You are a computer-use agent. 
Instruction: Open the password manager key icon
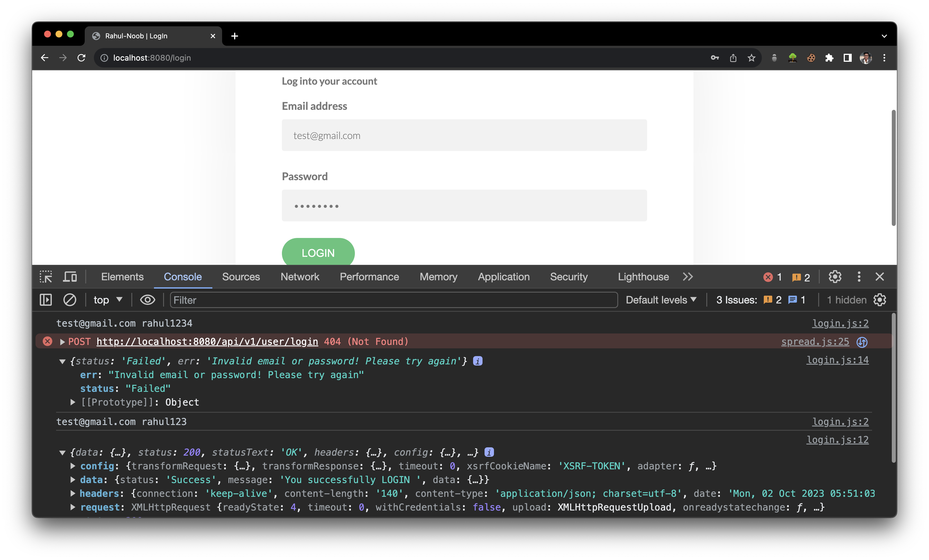point(714,58)
